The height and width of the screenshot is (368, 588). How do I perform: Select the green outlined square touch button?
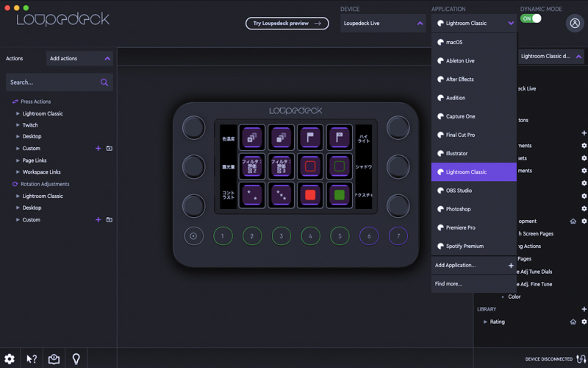340,166
